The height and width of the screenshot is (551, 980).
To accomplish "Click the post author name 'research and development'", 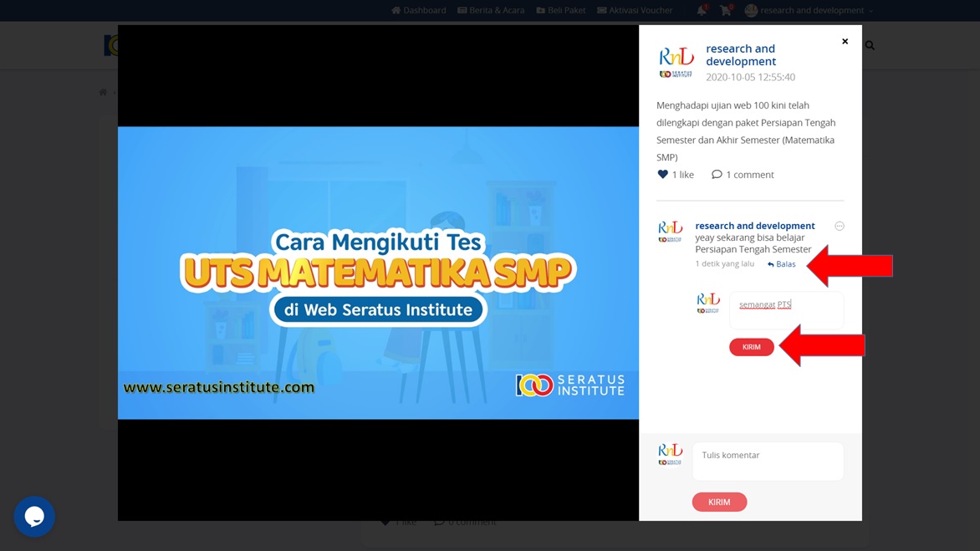I will 741,55.
